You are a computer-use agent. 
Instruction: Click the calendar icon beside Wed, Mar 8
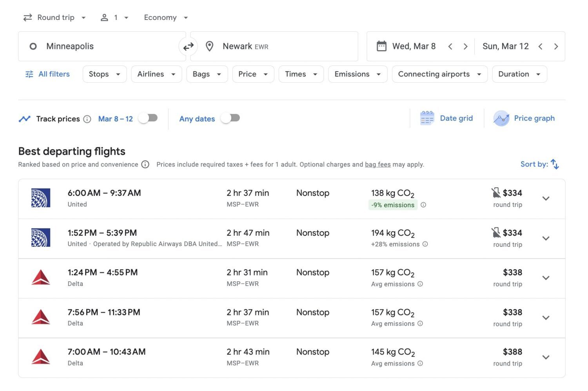(x=381, y=46)
